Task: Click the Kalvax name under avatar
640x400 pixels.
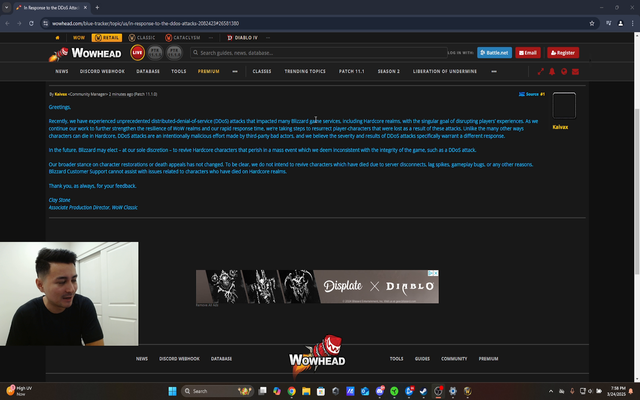Action: point(560,127)
